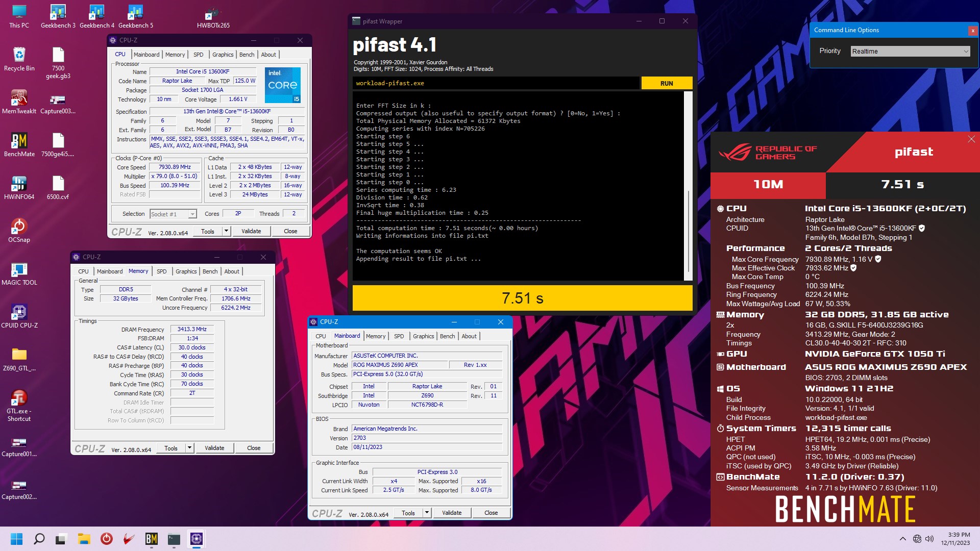Open the Recycle Bin icon
Viewport: 980px width, 551px height.
click(x=19, y=59)
